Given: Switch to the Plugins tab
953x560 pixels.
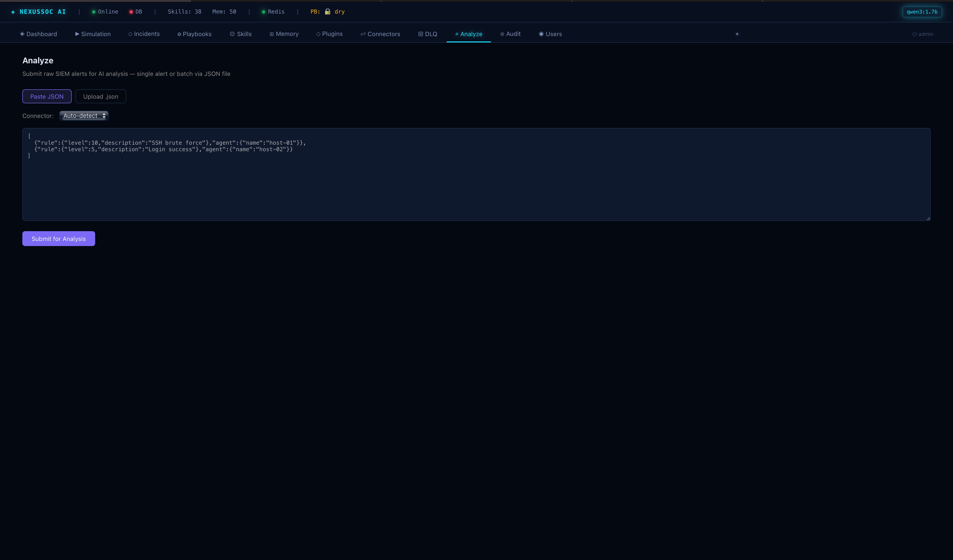Looking at the screenshot, I should coord(329,34).
